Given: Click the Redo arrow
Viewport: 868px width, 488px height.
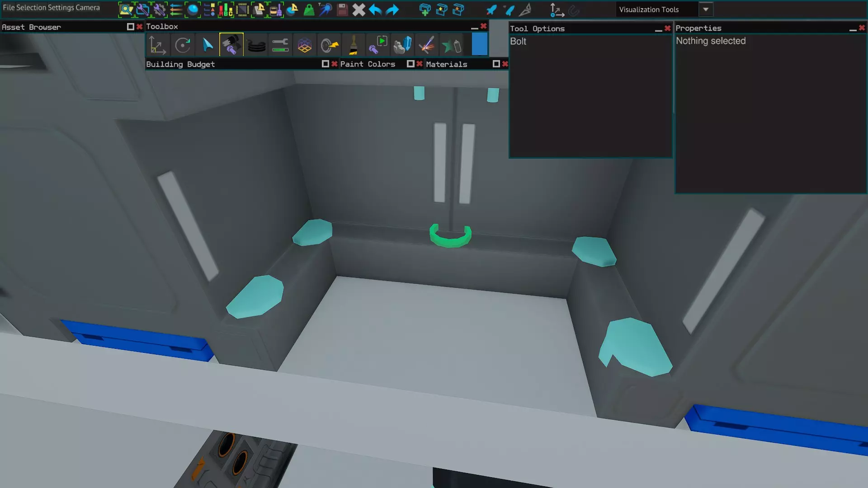Looking at the screenshot, I should coord(392,9).
